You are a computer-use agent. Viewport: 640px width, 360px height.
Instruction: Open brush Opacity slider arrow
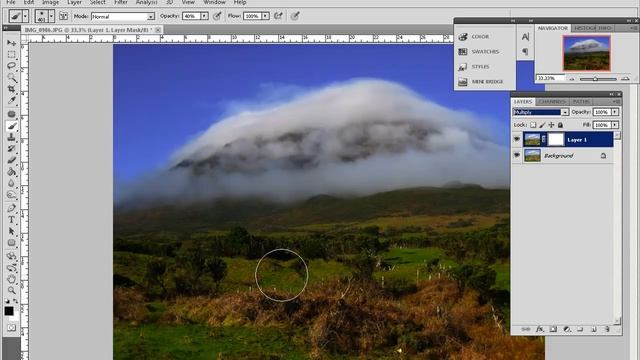(x=204, y=16)
